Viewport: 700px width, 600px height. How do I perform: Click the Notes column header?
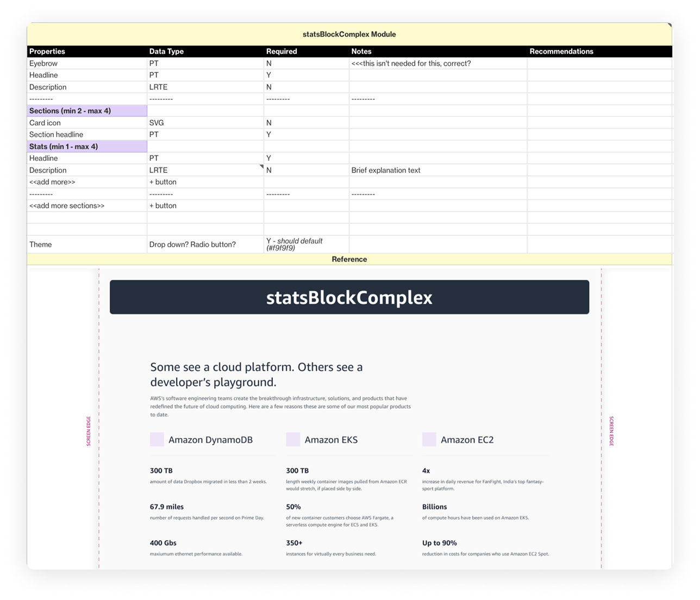(438, 52)
